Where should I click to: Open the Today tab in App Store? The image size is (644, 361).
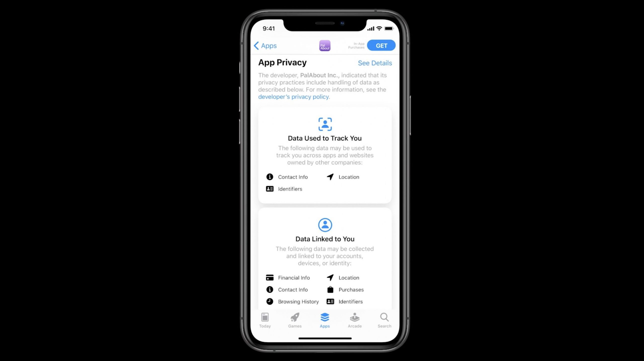tap(265, 320)
